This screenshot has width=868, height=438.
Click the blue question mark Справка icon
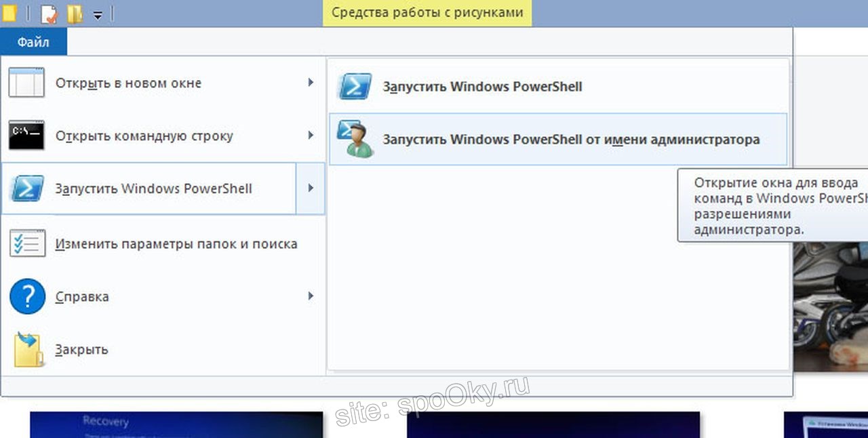(x=27, y=296)
